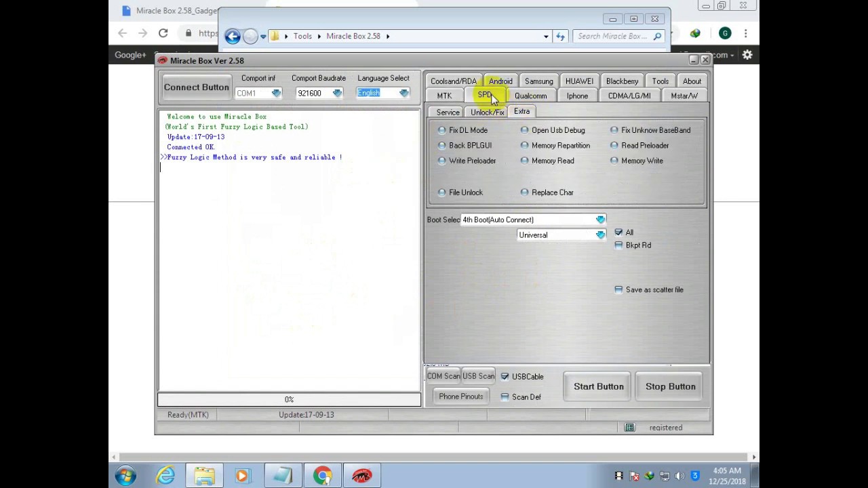Click the Start Button
Image resolution: width=868 pixels, height=488 pixels.
[599, 387]
